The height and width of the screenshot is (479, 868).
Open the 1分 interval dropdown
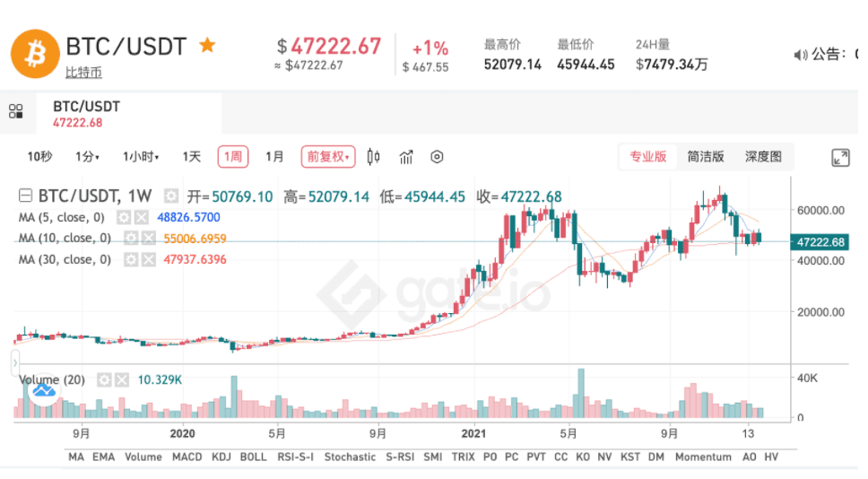87,157
